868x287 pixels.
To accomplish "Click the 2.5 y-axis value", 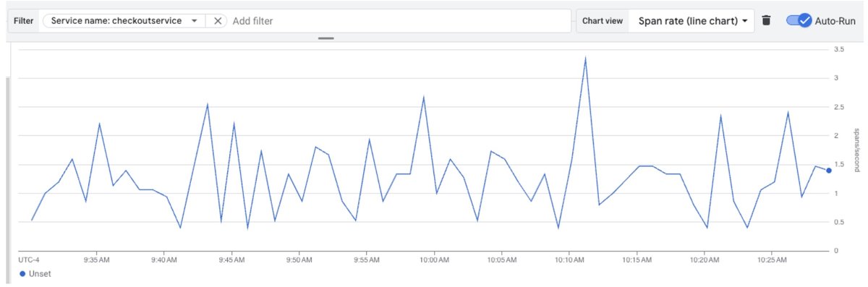I will pos(840,107).
